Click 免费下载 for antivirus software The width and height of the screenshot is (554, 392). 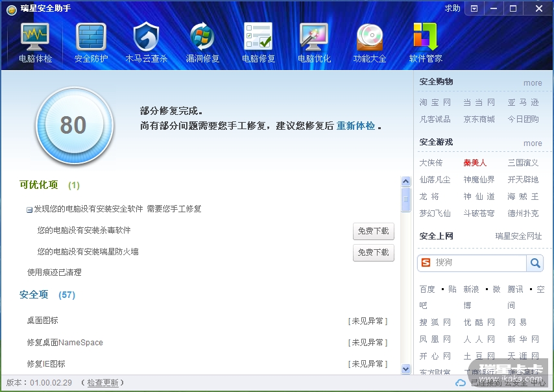[374, 231]
